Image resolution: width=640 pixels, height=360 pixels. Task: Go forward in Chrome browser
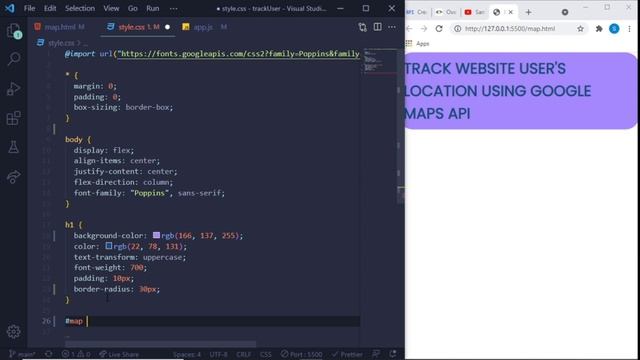tap(424, 29)
